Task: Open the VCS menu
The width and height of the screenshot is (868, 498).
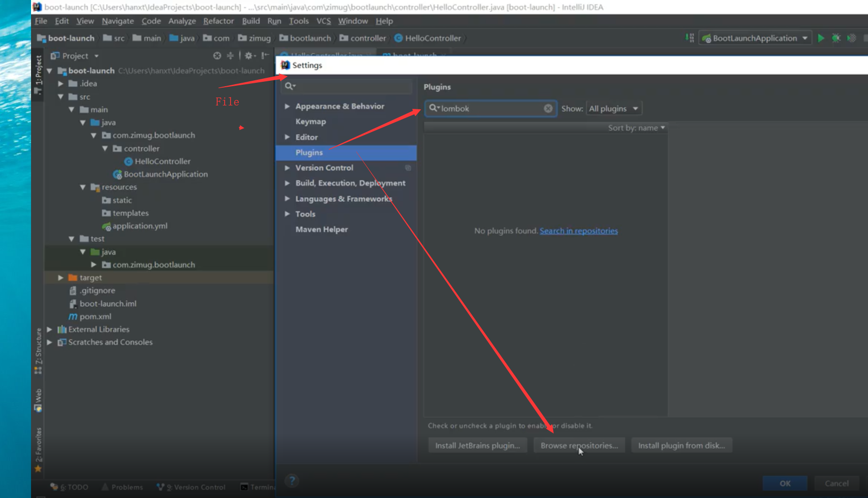Action: [324, 21]
